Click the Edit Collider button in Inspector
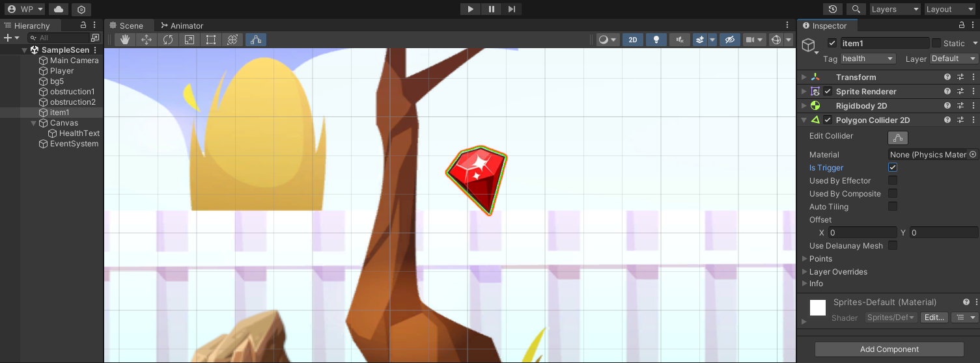This screenshot has height=363, width=980. (898, 137)
